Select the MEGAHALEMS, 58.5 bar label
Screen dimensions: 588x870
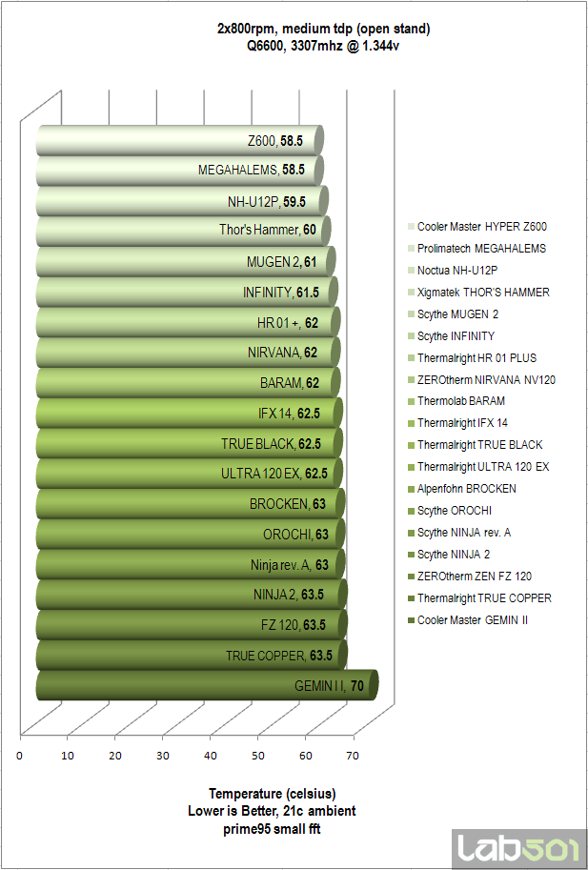(252, 170)
